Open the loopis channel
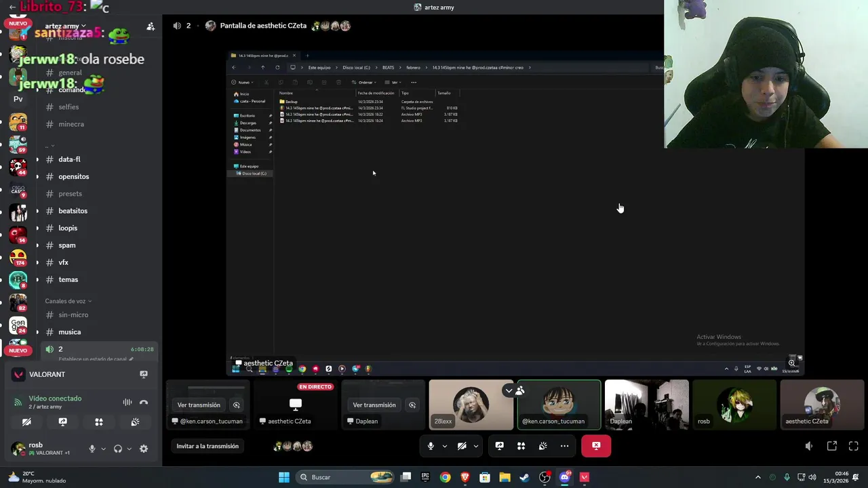 pyautogui.click(x=68, y=228)
